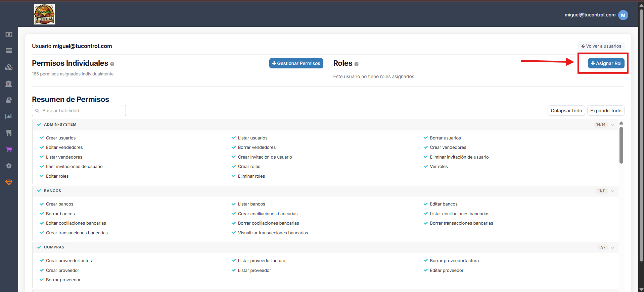Collapse the ADMIN-SYSTEM section chevron
This screenshot has width=644, height=292.
[612, 125]
